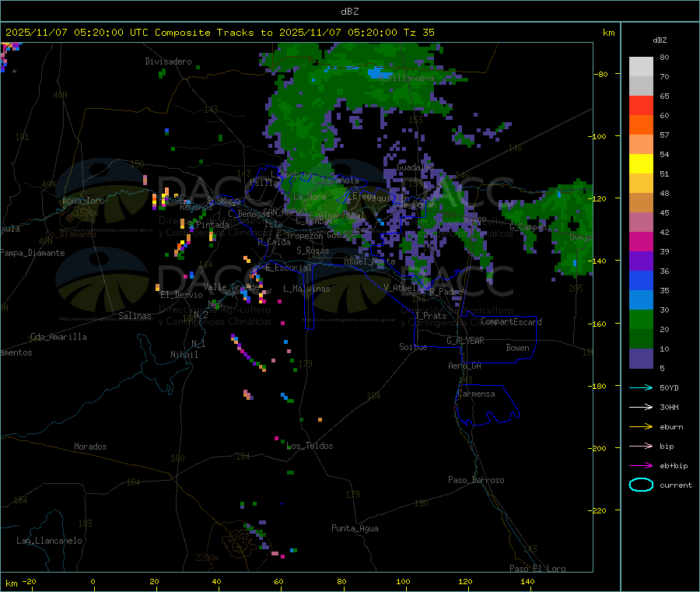Pick the red swatch between 65 and 60
The height and width of the screenshot is (592, 700).
click(x=641, y=105)
